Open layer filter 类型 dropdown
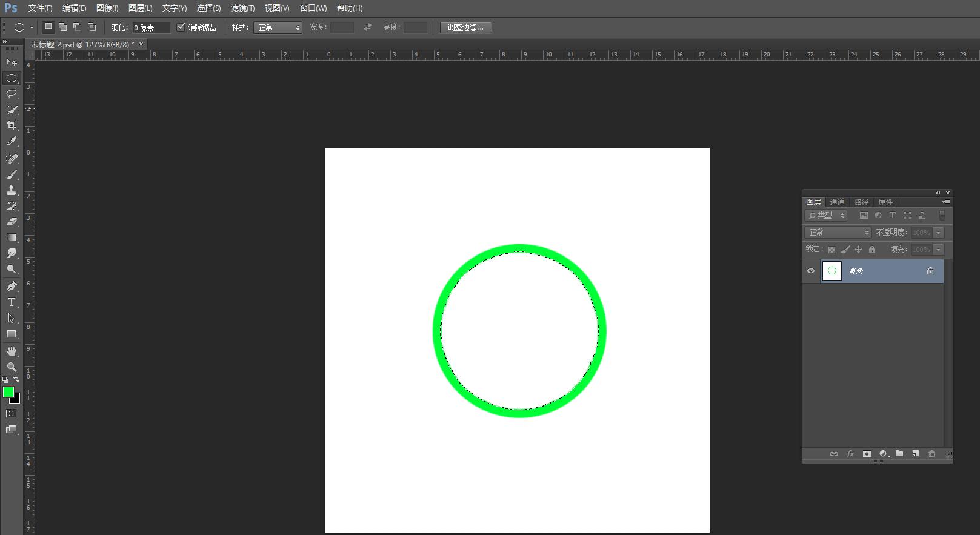Image resolution: width=980 pixels, height=535 pixels. point(825,216)
